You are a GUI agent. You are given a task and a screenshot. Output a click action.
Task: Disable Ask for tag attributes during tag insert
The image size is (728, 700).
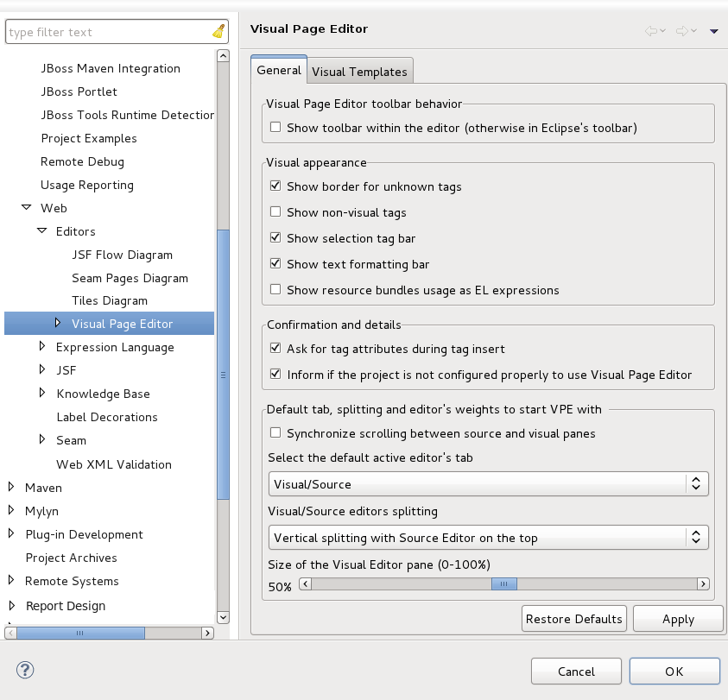click(275, 349)
